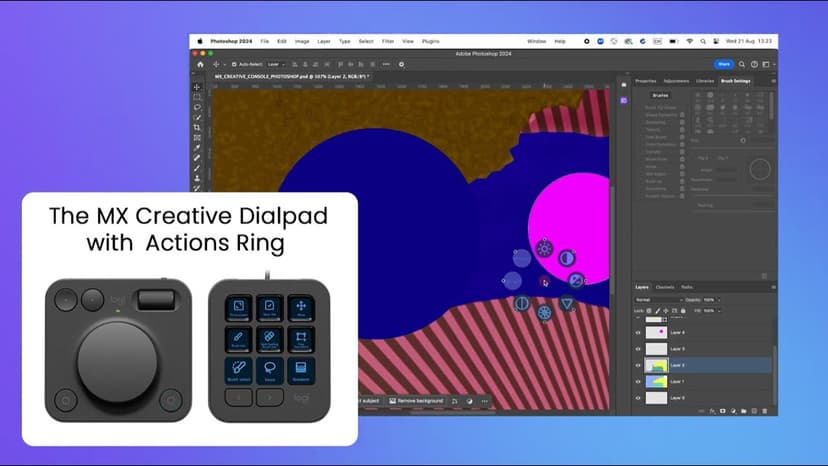The height and width of the screenshot is (466, 828).
Task: Click the triangle icon in Actions Ring
Action: pyautogui.click(x=567, y=303)
